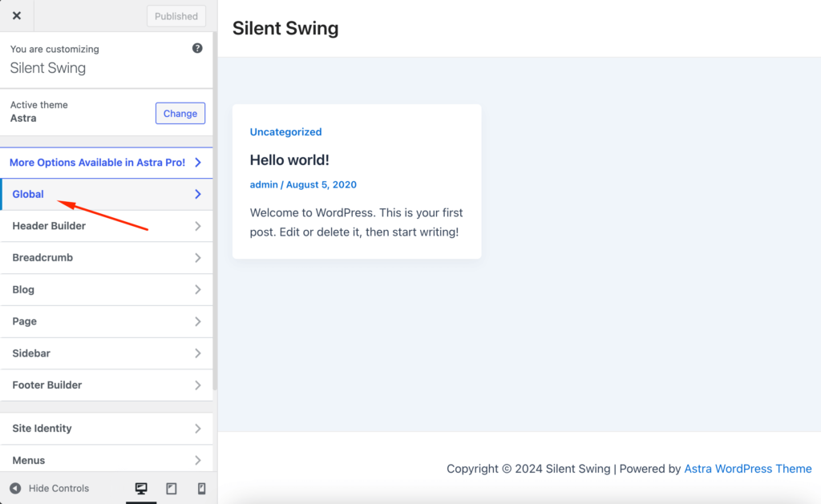The image size is (821, 504).
Task: Expand chevron beside Site Identity
Action: [x=198, y=429]
